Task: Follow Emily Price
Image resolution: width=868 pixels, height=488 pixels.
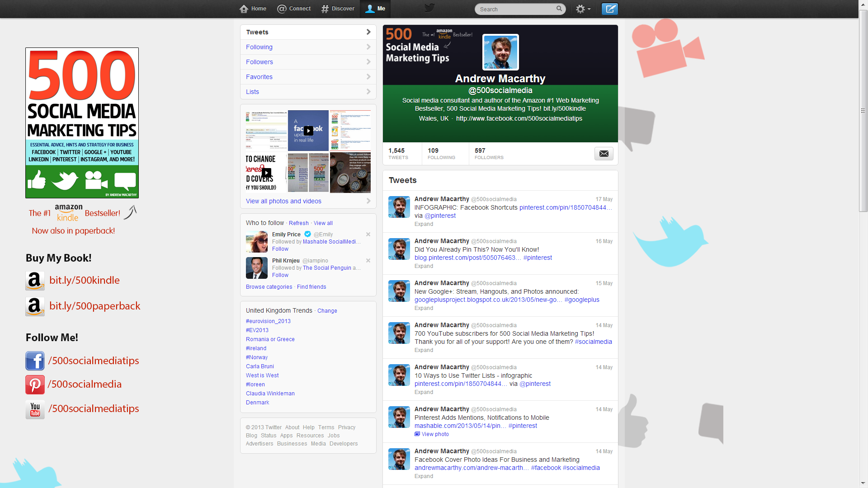Action: point(280,249)
